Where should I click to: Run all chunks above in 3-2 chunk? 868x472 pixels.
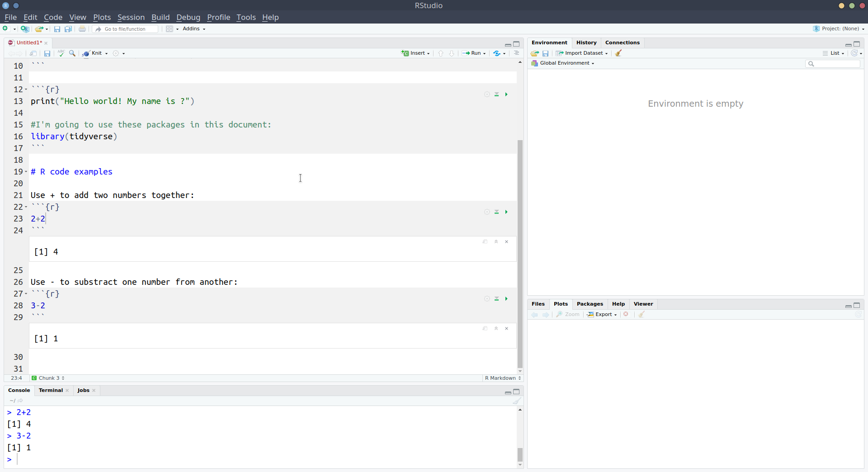496,299
